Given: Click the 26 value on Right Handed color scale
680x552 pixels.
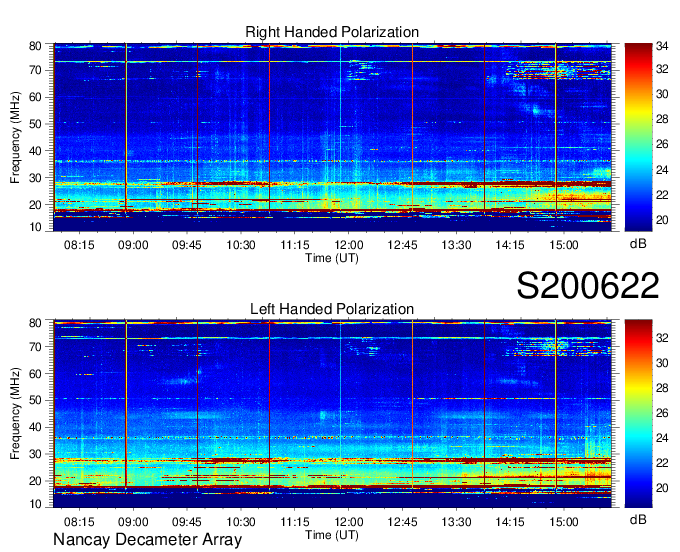Looking at the screenshot, I should tap(662, 144).
